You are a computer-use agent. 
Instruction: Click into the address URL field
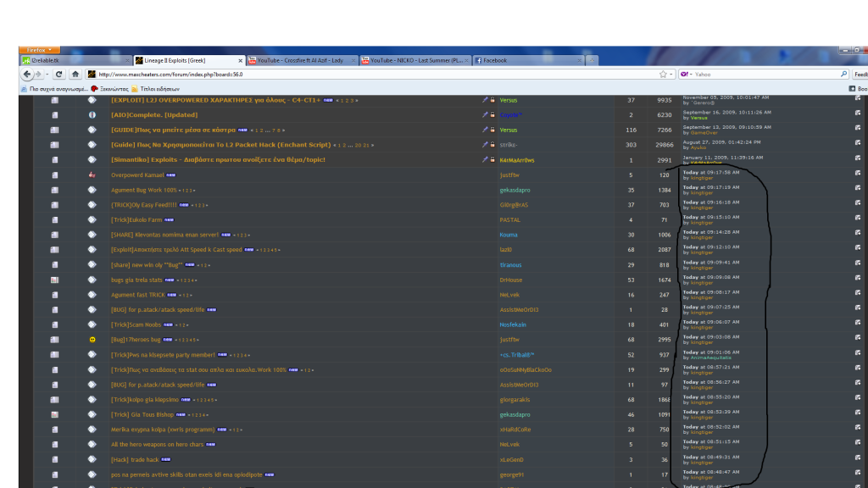[339, 75]
